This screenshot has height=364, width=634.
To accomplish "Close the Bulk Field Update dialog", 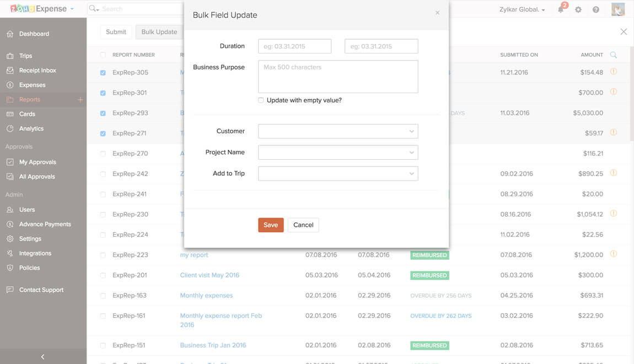I will [438, 13].
